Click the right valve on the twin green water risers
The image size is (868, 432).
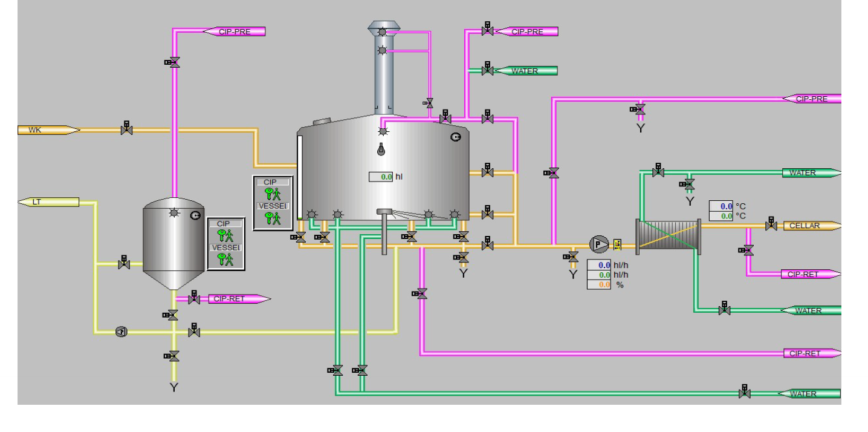tap(360, 370)
